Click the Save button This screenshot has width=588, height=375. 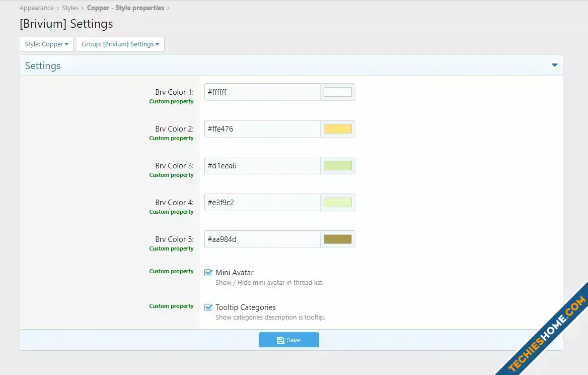(x=289, y=340)
